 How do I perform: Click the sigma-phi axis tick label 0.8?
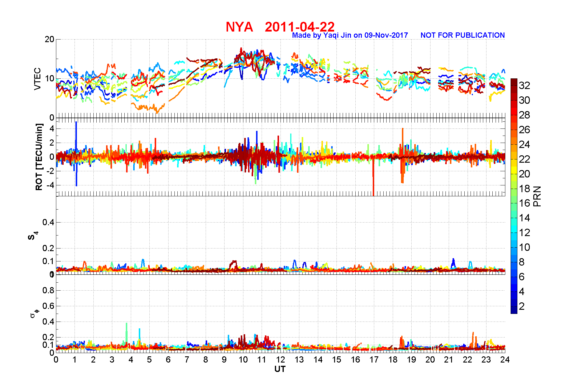pyautogui.click(x=48, y=290)
